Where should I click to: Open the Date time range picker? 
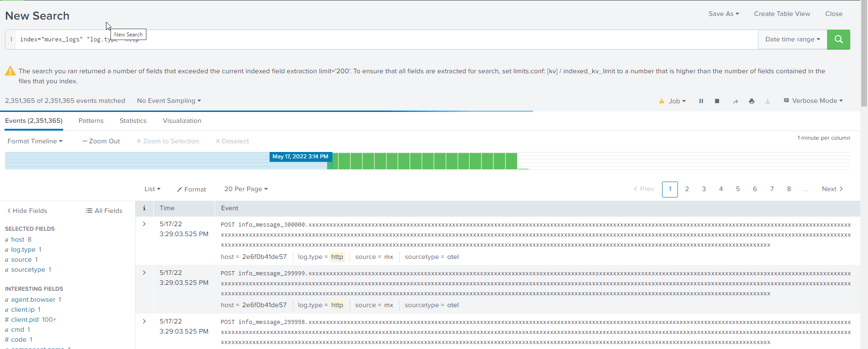(792, 40)
